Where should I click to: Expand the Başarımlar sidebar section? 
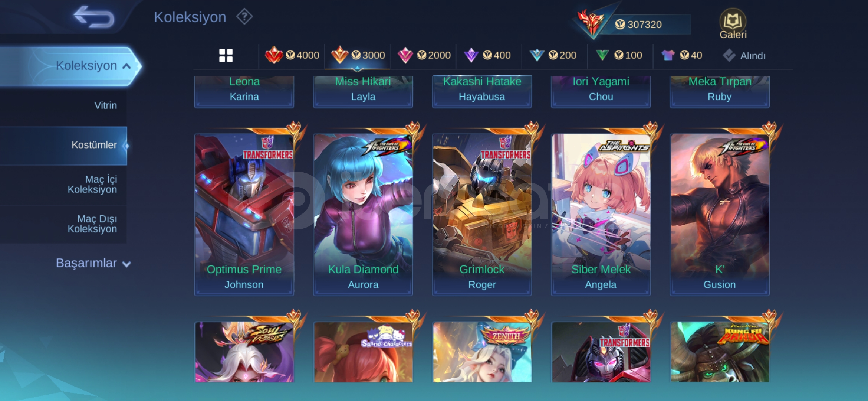[93, 263]
